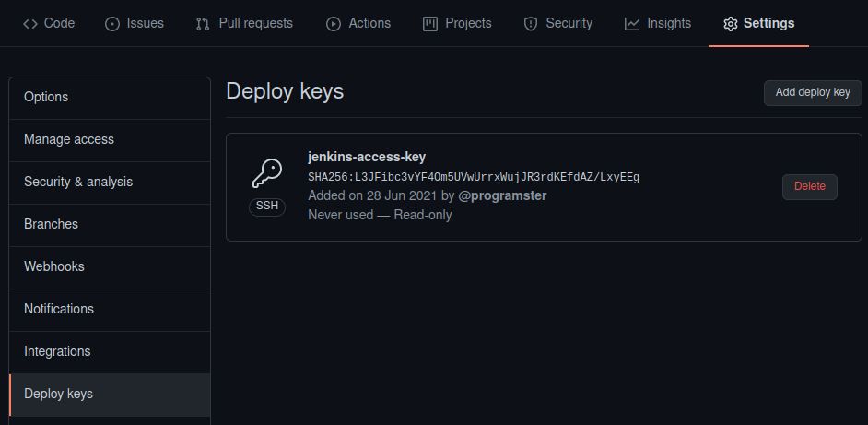Click the Issues circle icon
Screen dimensions: 868x425
click(x=112, y=24)
